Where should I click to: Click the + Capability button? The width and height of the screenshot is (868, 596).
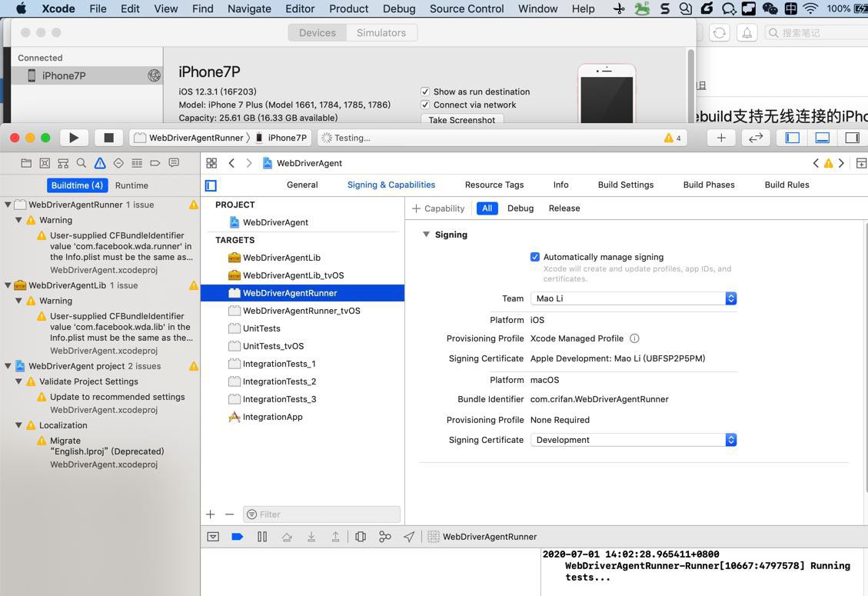click(438, 208)
